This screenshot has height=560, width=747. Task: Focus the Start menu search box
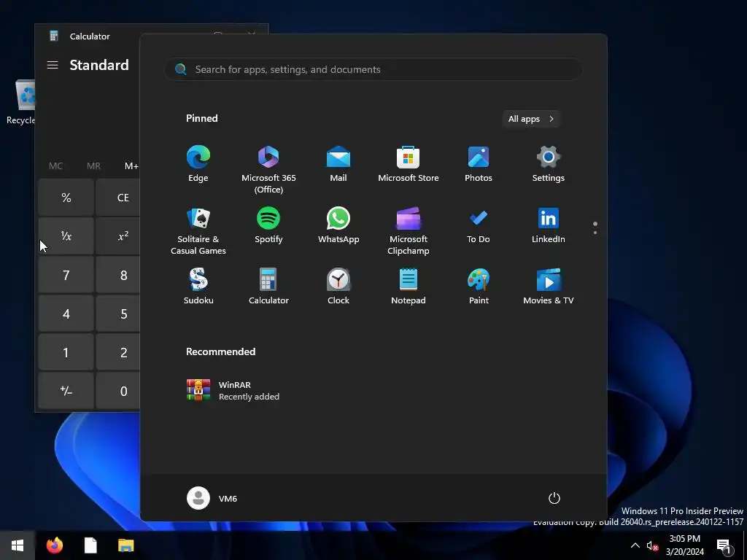pyautogui.click(x=373, y=69)
